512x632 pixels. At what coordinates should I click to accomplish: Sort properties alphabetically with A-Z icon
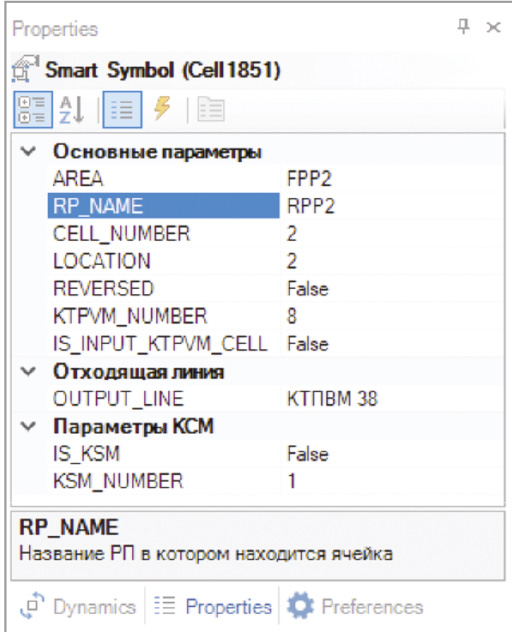pyautogui.click(x=72, y=110)
